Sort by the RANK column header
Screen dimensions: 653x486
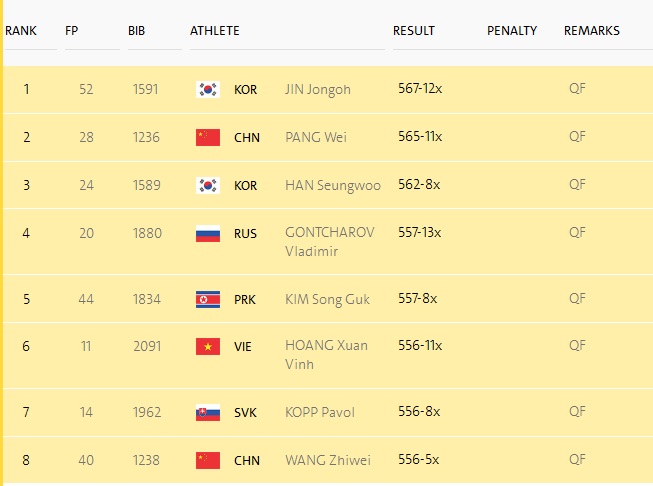point(21,30)
